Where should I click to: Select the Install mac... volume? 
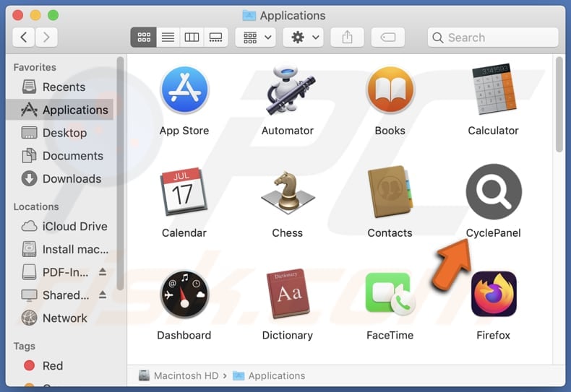tap(61, 249)
